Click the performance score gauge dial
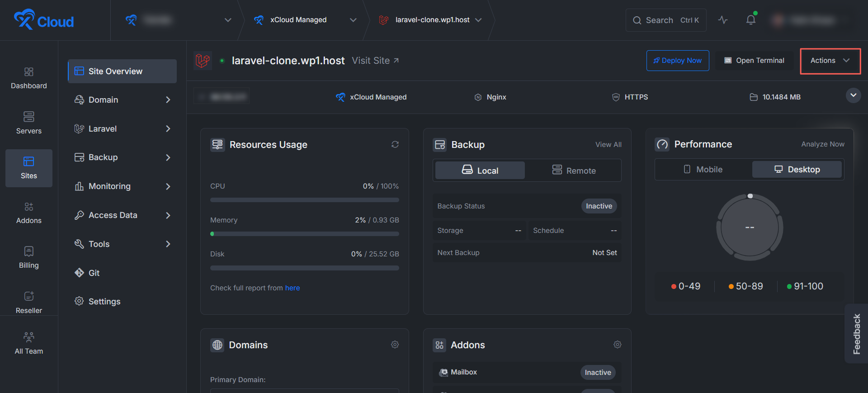 pyautogui.click(x=750, y=227)
